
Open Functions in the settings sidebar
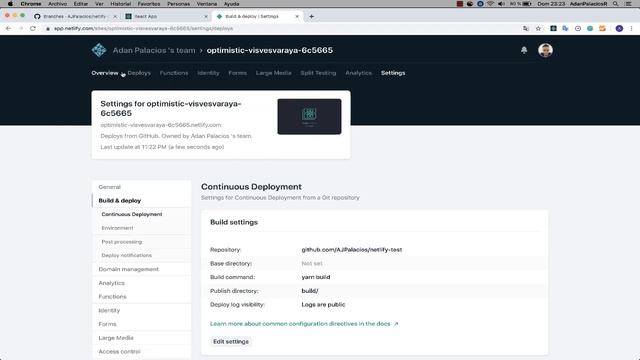pyautogui.click(x=112, y=296)
